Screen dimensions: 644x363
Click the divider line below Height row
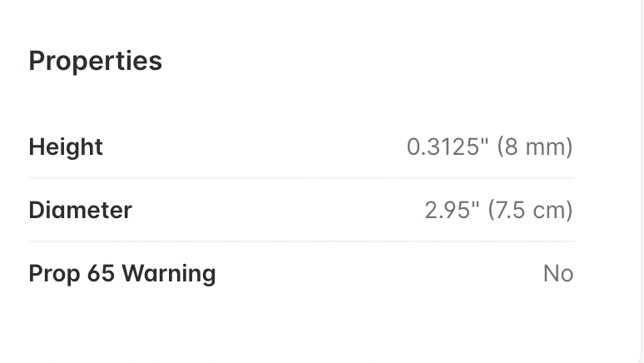coord(301,178)
